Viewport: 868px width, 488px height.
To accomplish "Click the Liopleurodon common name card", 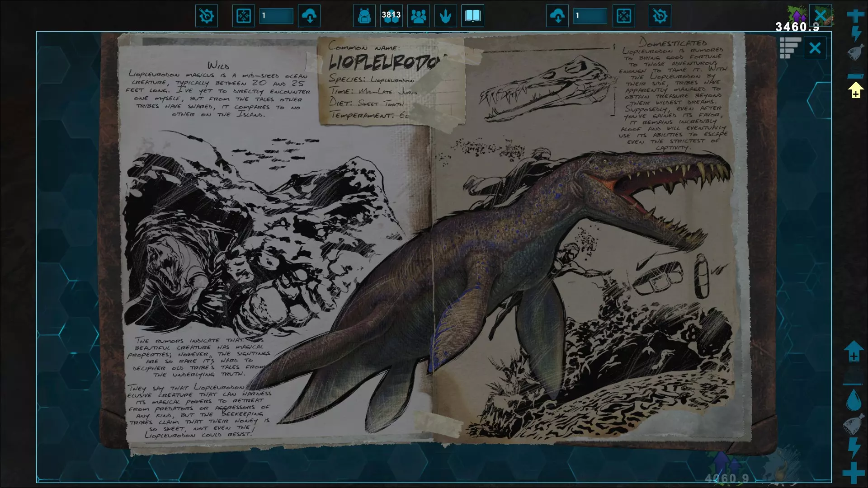I will click(391, 80).
